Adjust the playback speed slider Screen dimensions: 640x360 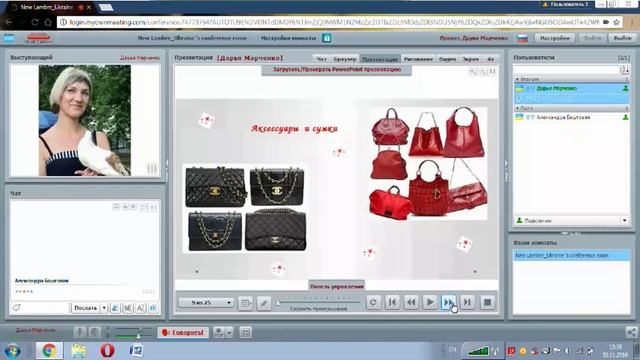coord(319,302)
